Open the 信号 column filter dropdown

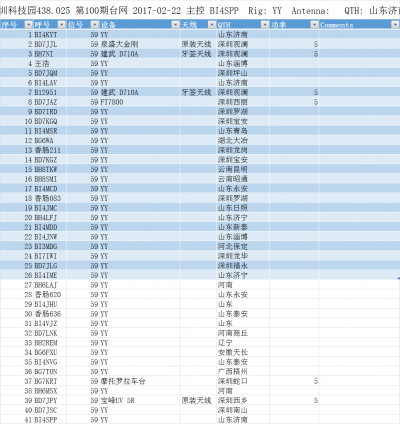coord(95,25)
